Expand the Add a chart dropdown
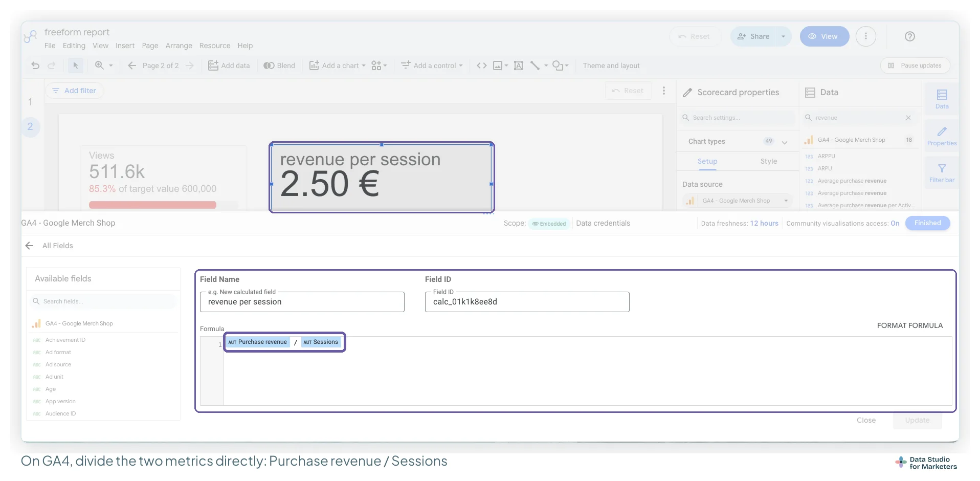 pos(364,65)
